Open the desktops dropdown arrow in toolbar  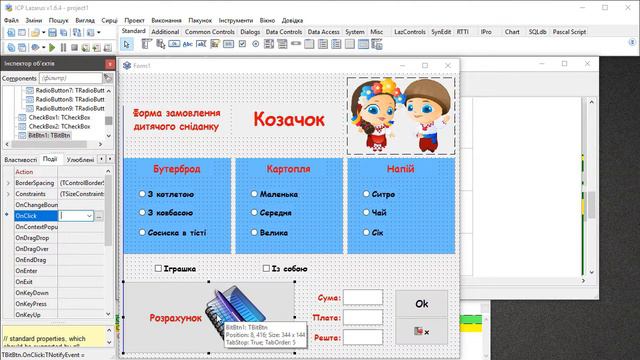99,33
